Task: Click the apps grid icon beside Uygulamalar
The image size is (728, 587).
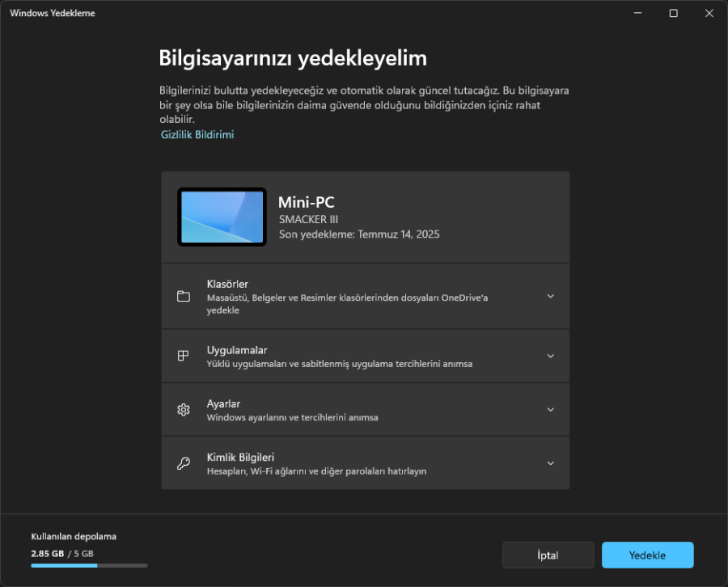Action: click(x=184, y=356)
